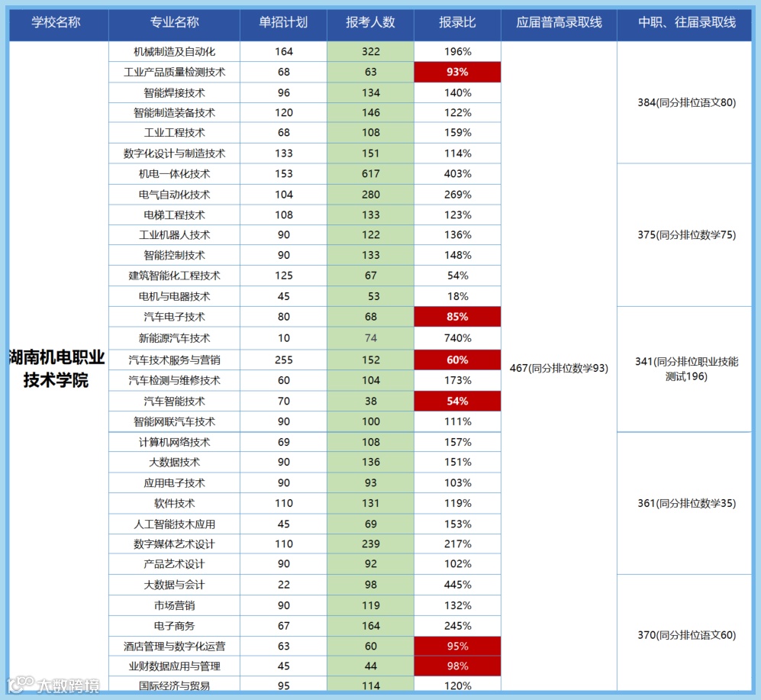
Task: Click the 计算机网络技术 cell
Action: coord(174,442)
